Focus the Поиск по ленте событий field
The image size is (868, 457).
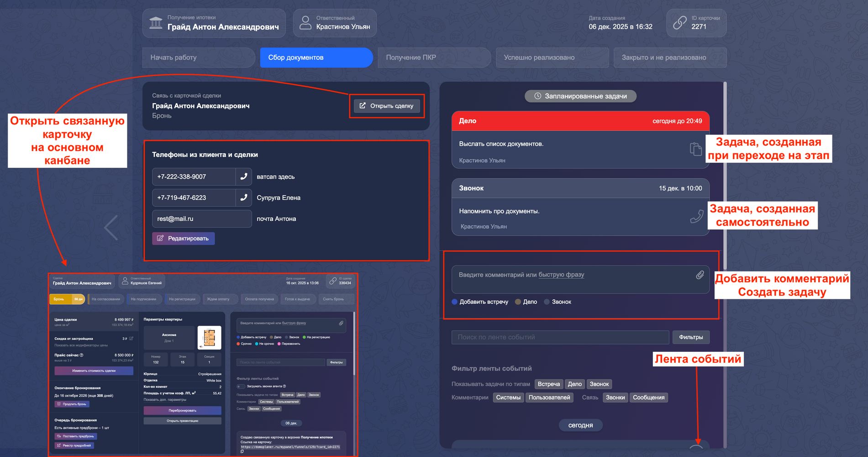point(560,337)
